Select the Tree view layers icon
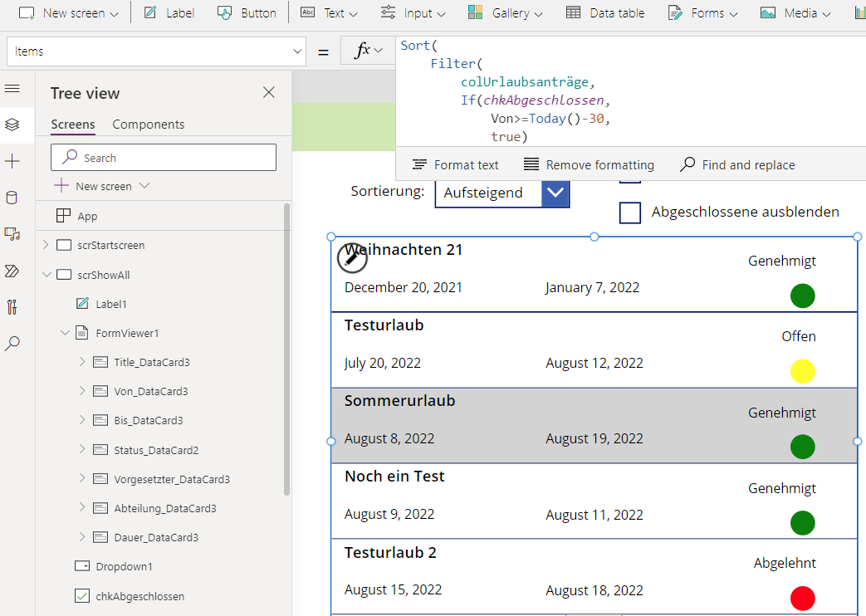The width and height of the screenshot is (866, 616). point(12,125)
